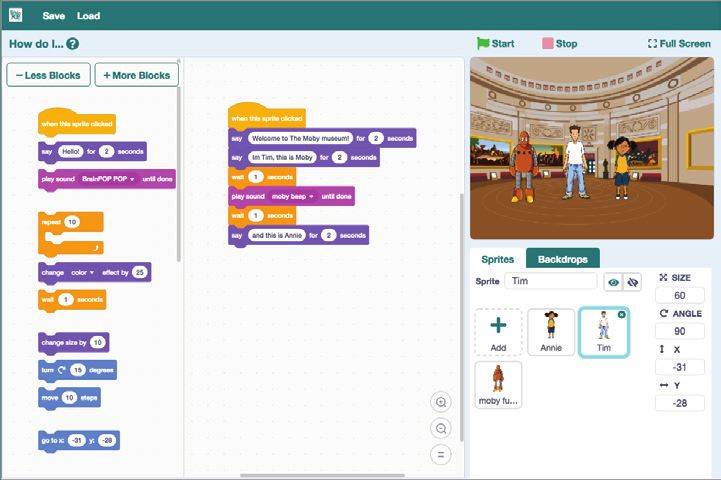Select the palette 'say Hello!' block

point(92,152)
